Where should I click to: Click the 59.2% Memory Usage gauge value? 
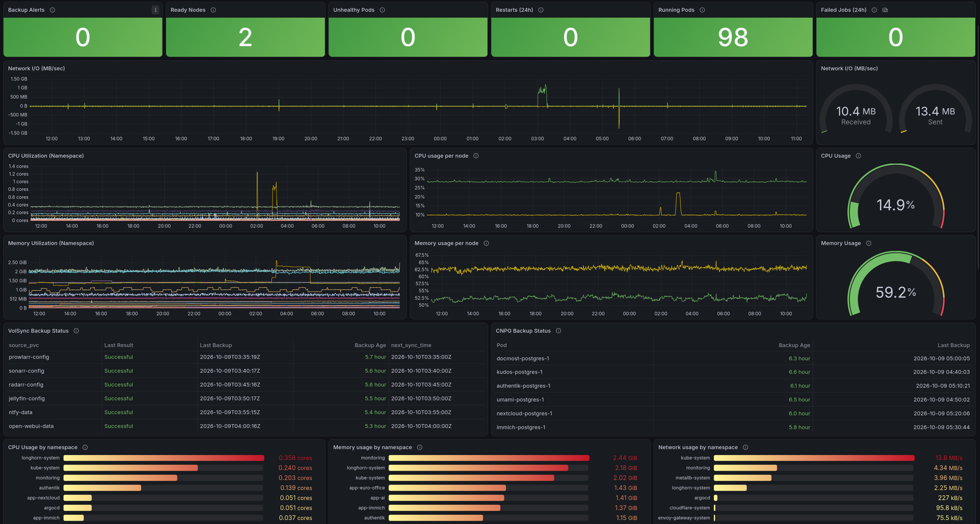tap(896, 293)
